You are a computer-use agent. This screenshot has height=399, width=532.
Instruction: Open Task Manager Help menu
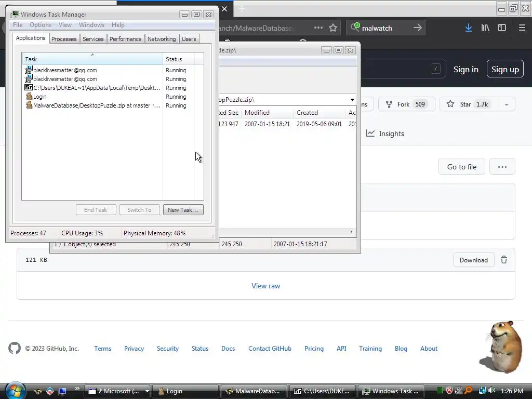pos(118,25)
